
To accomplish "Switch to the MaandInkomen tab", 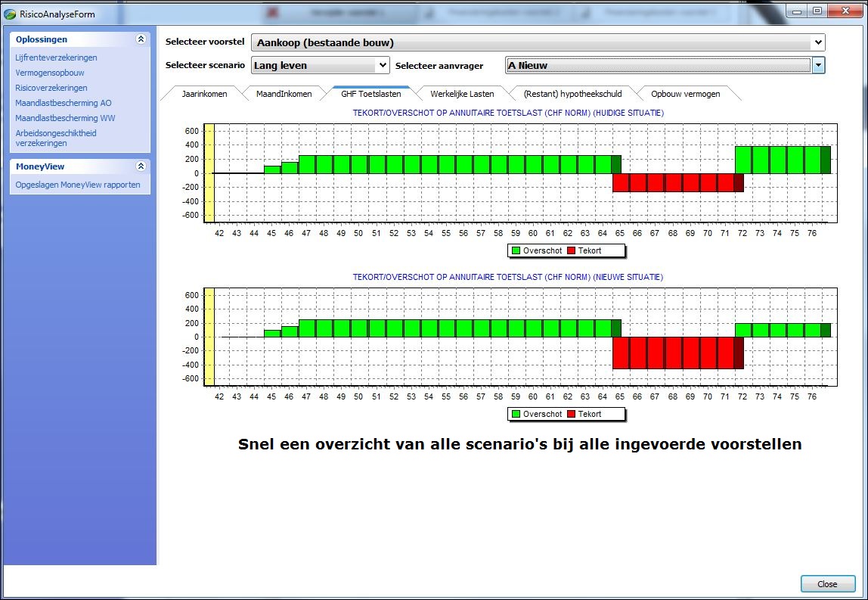I will 284,94.
